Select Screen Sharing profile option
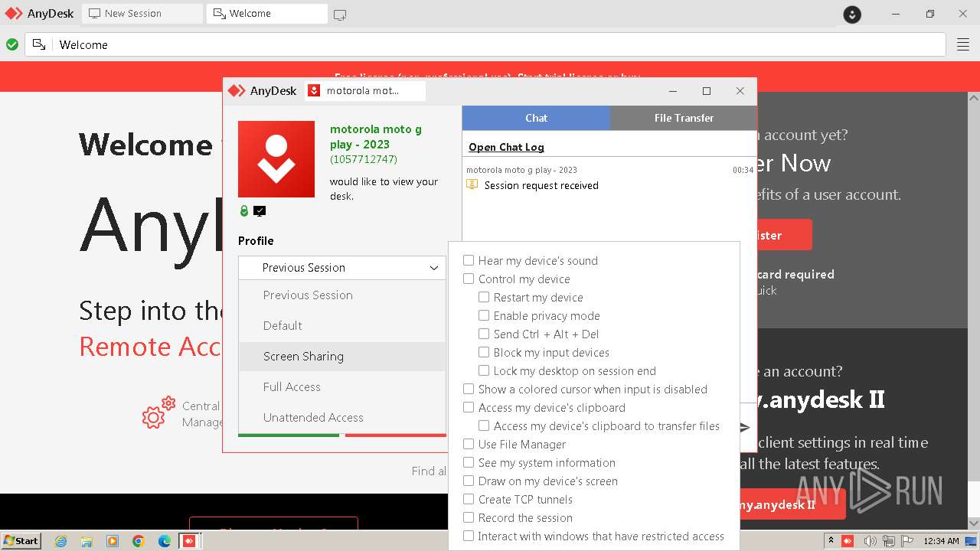 [342, 357]
